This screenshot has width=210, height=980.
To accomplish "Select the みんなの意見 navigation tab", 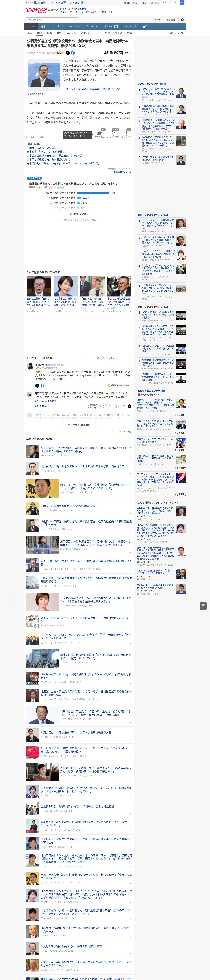I will [x=111, y=27].
